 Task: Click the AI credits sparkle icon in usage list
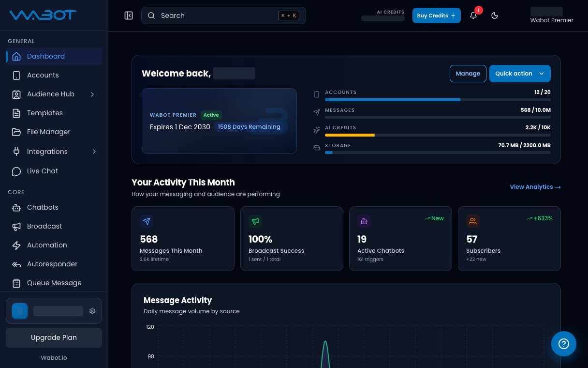pos(317,130)
